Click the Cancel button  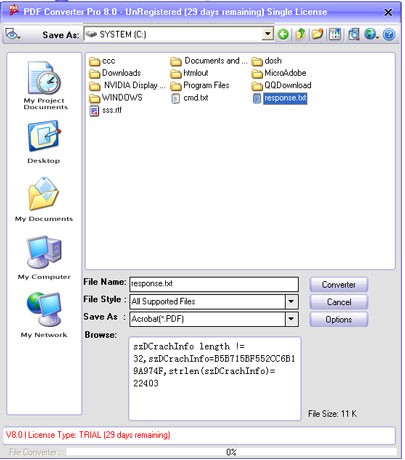coord(339,302)
